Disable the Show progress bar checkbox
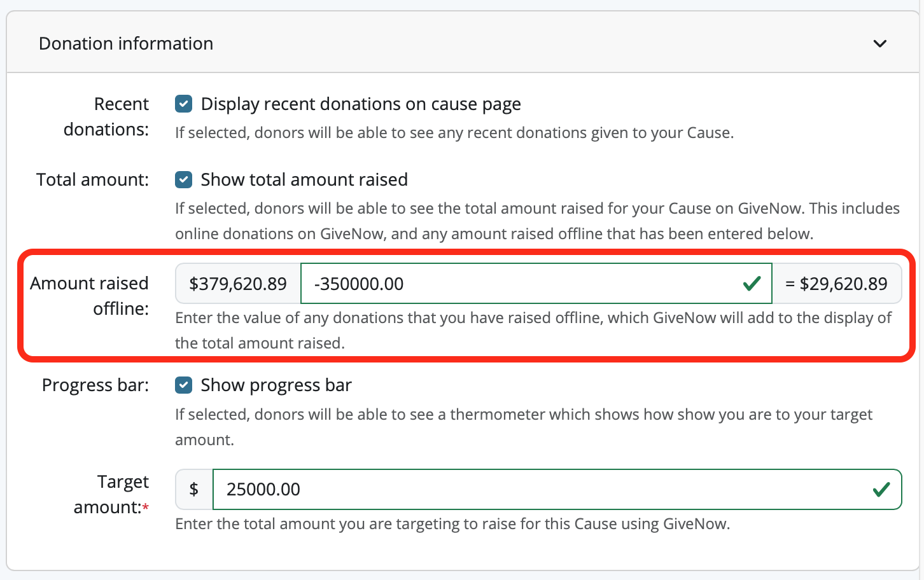The image size is (924, 580). pyautogui.click(x=184, y=385)
